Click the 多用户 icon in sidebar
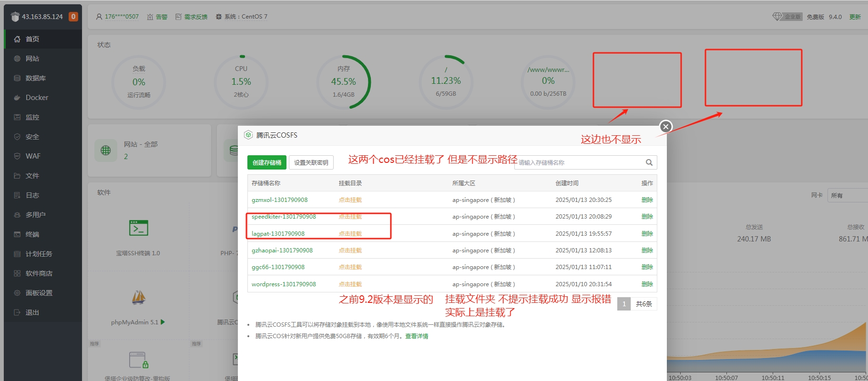Viewport: 868px width, 381px height. click(17, 215)
